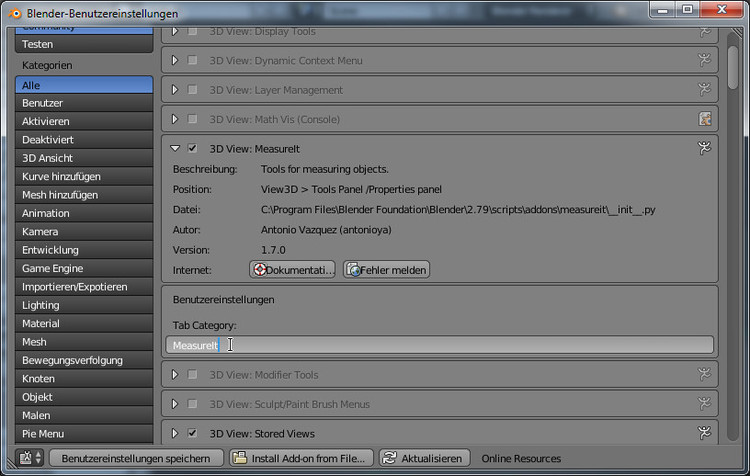
Task: Select the Bewegungsverfolgung category
Action: coord(84,360)
